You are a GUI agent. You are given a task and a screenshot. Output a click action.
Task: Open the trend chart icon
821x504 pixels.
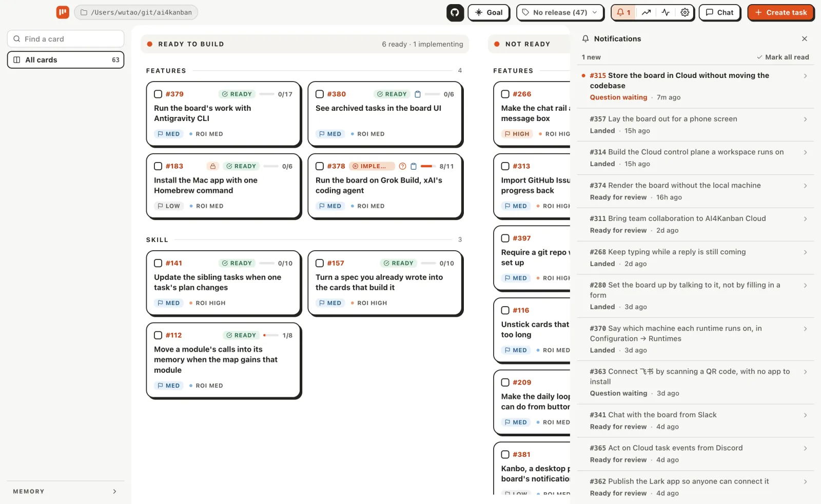point(646,12)
